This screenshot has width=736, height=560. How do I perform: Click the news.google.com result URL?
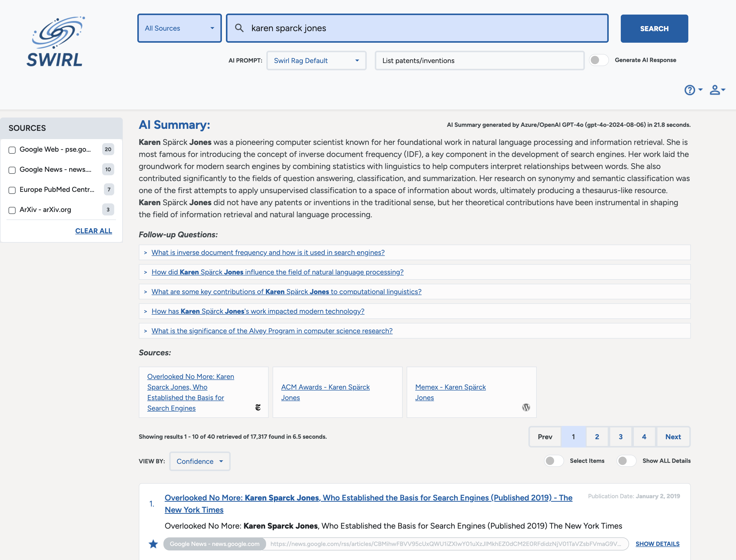tap(446, 544)
